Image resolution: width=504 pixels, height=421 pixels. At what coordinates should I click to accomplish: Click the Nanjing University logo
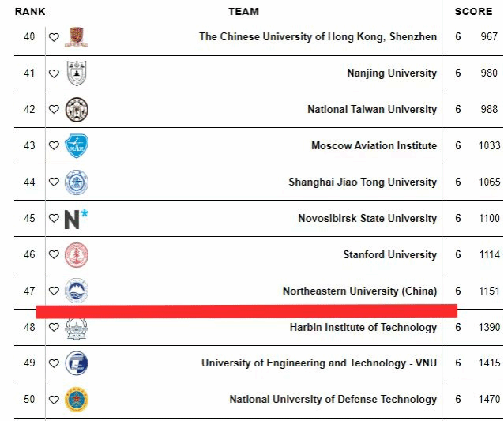tap(77, 73)
